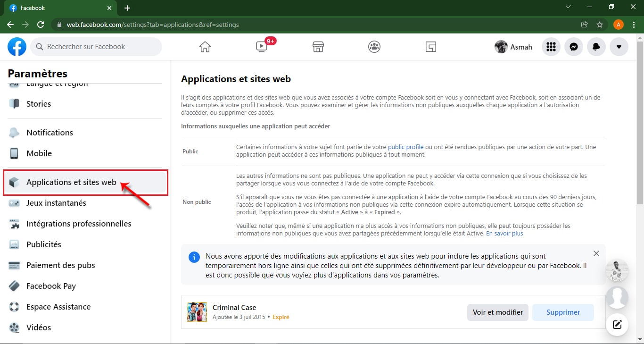Click the Facebook Pay sidebar icon

[14, 286]
